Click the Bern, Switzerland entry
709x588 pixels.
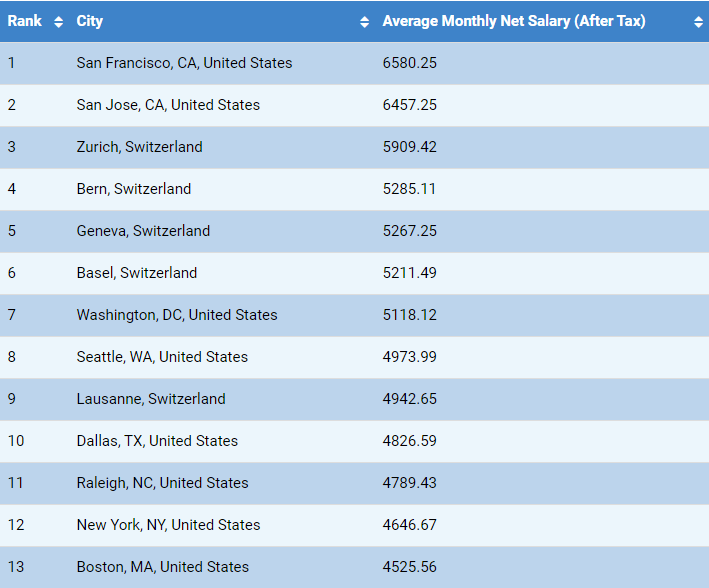(x=133, y=189)
